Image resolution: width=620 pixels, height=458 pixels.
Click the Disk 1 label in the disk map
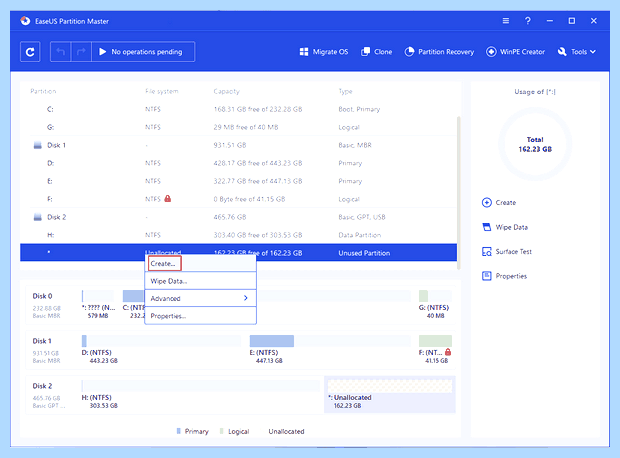[x=42, y=341]
